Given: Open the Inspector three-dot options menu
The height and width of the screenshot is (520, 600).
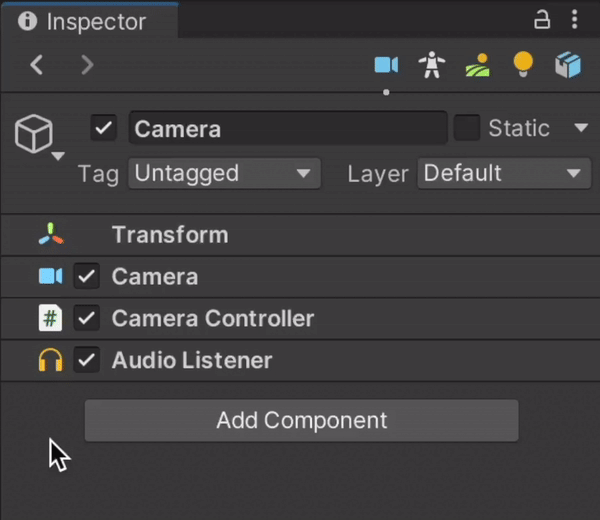Looking at the screenshot, I should click(x=574, y=20).
